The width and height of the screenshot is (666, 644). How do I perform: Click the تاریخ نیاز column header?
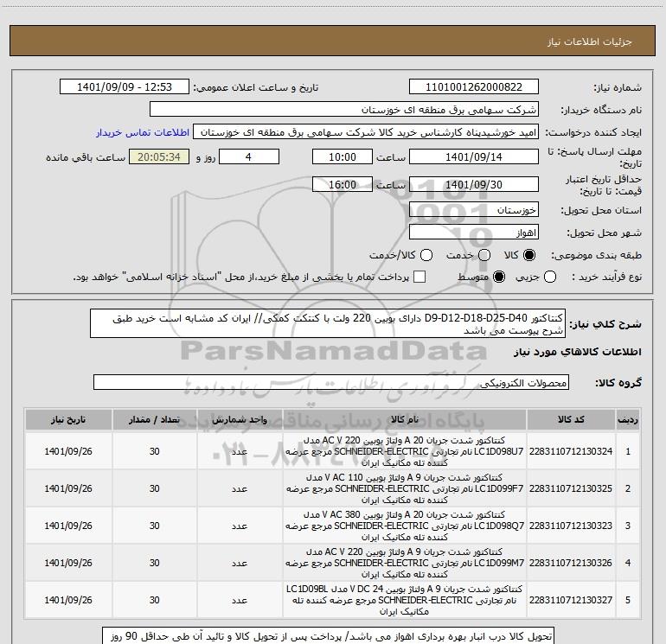68,419
